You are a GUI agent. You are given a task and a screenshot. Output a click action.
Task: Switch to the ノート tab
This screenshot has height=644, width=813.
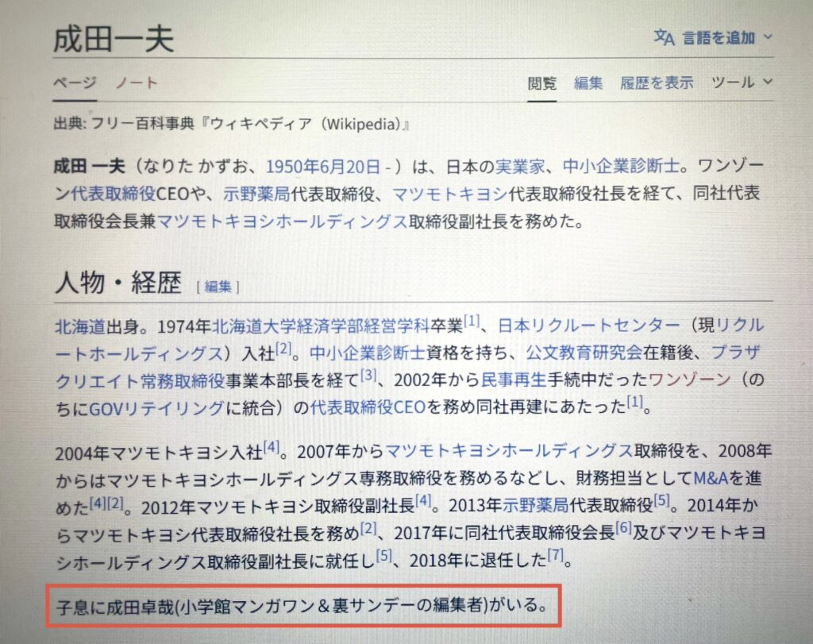pyautogui.click(x=137, y=83)
